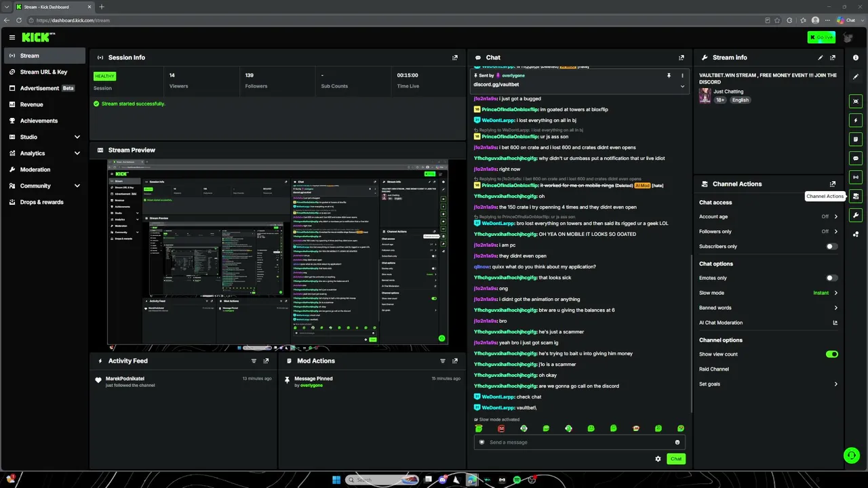
Task: Click the Send a message input field
Action: [x=580, y=443]
